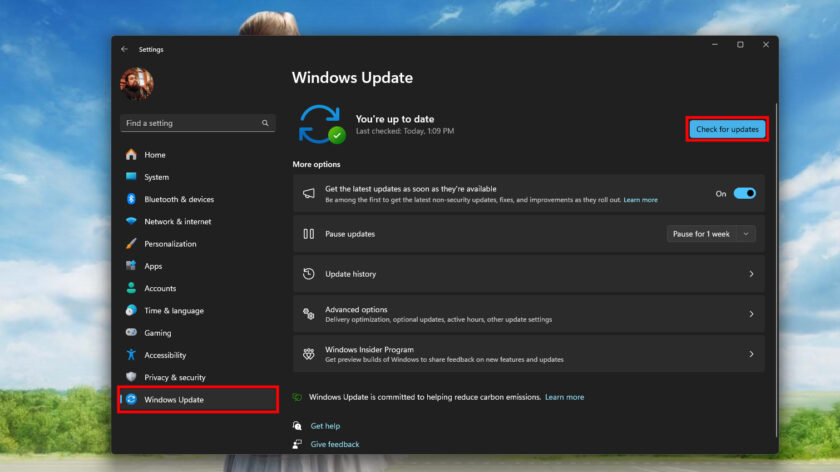The height and width of the screenshot is (472, 840).
Task: Click the Update history clock icon
Action: point(309,274)
